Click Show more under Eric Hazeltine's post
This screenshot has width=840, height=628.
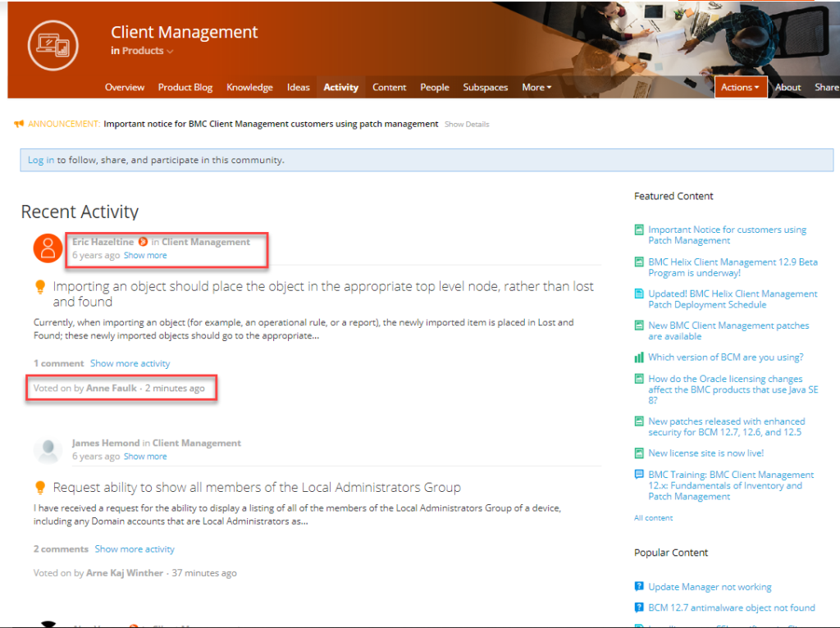click(x=145, y=255)
